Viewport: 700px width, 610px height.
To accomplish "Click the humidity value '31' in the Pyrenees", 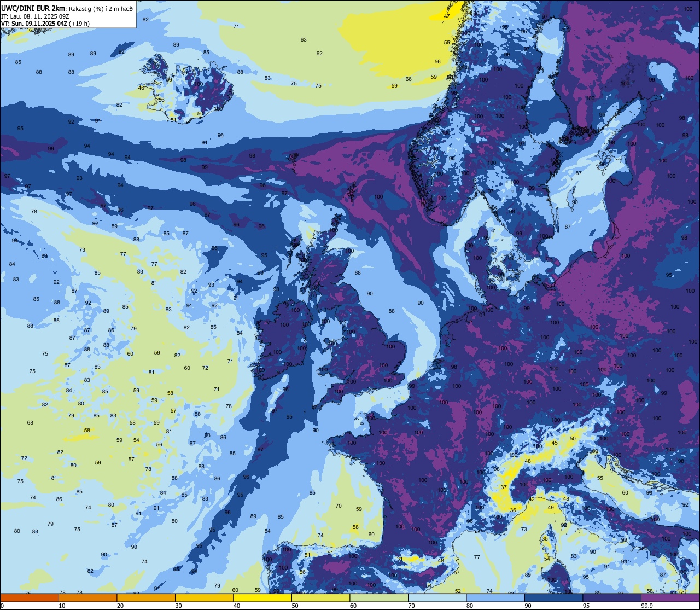I will (400, 559).
